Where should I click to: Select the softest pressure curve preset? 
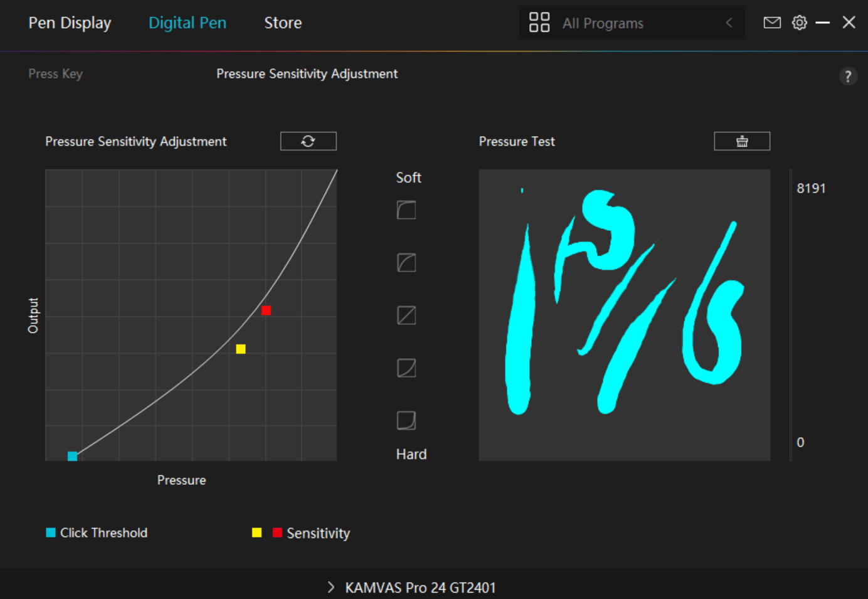tap(406, 209)
